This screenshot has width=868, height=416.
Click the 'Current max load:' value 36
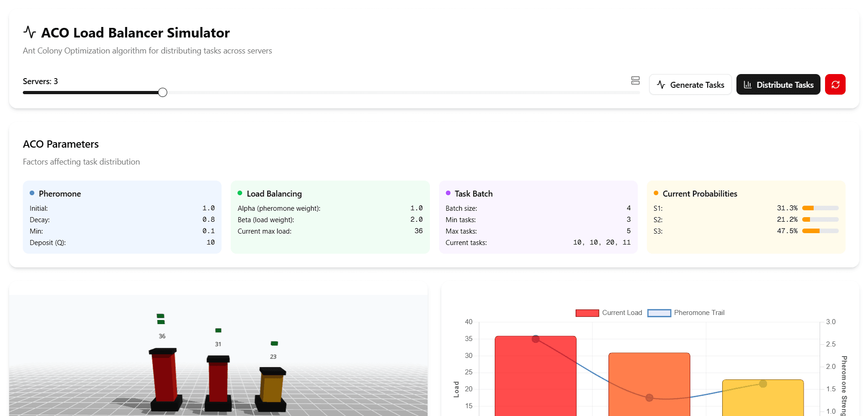point(418,231)
